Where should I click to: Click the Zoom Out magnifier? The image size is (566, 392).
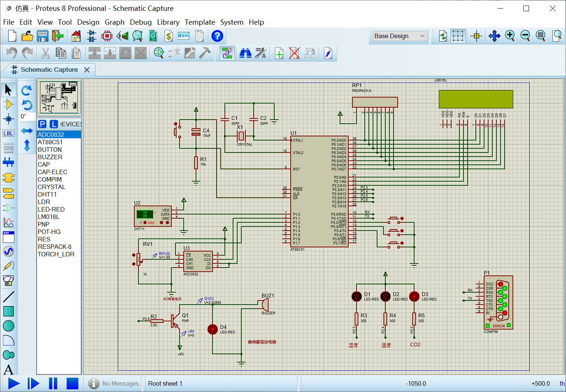[525, 36]
